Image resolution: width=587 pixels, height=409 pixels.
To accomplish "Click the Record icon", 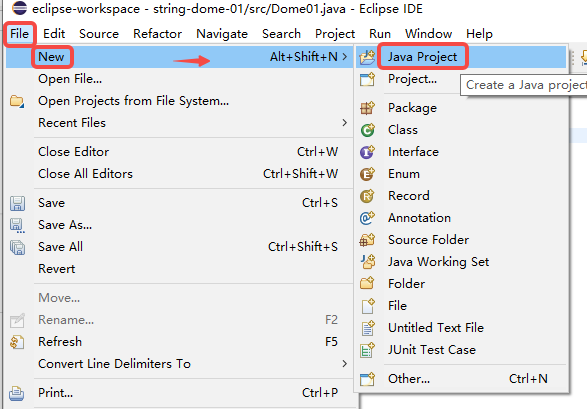I will 367,196.
